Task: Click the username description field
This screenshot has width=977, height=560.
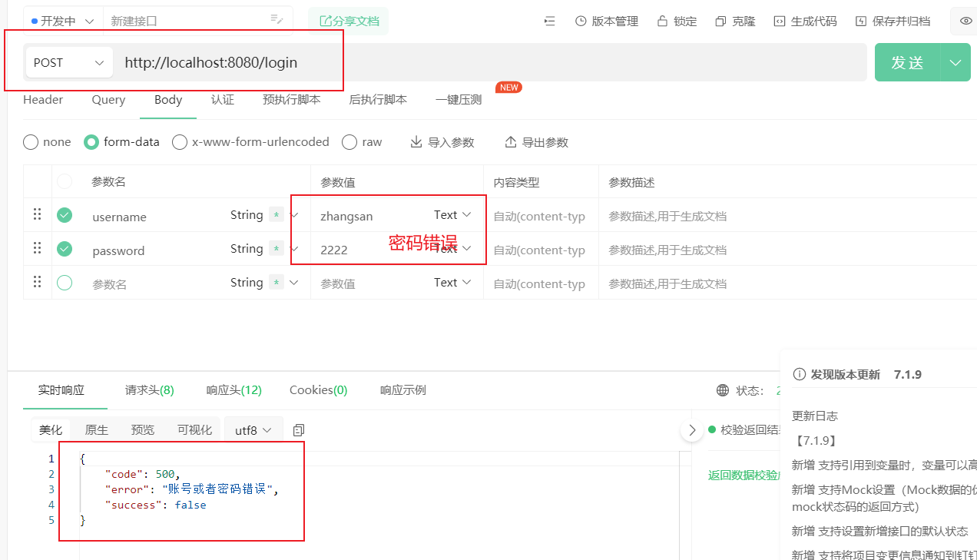Action: tap(790, 216)
